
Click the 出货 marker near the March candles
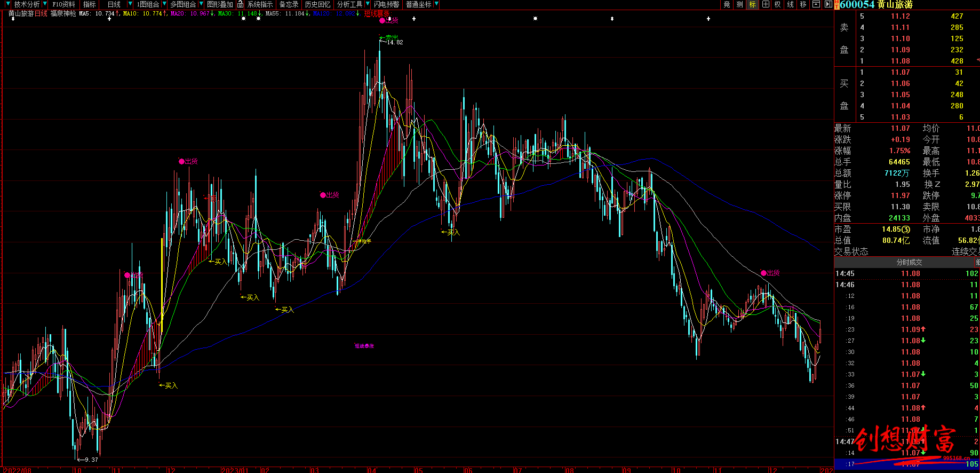pyautogui.click(x=330, y=195)
